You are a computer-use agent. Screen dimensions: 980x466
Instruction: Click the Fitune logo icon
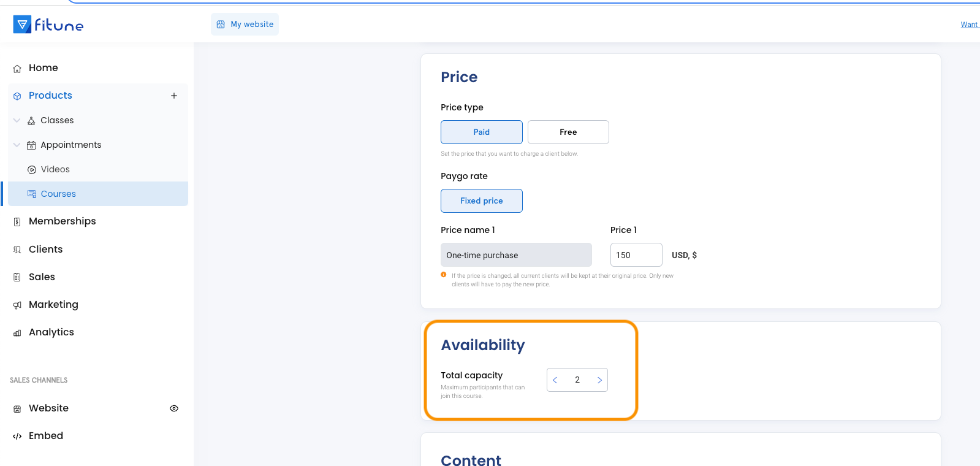tap(22, 25)
